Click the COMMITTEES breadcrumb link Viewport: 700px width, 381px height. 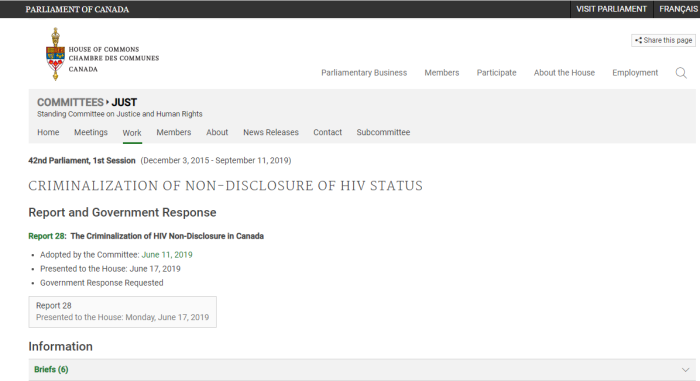(70, 102)
